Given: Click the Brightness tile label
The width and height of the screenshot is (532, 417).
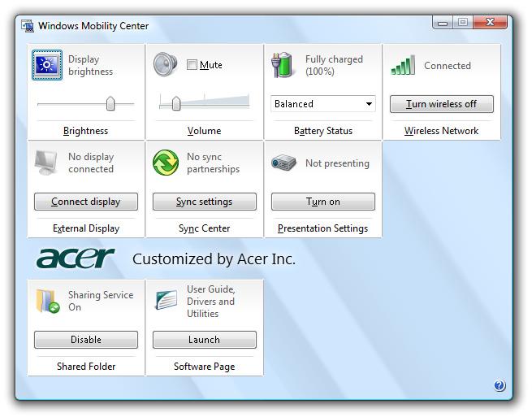Looking at the screenshot, I should pyautogui.click(x=85, y=131).
